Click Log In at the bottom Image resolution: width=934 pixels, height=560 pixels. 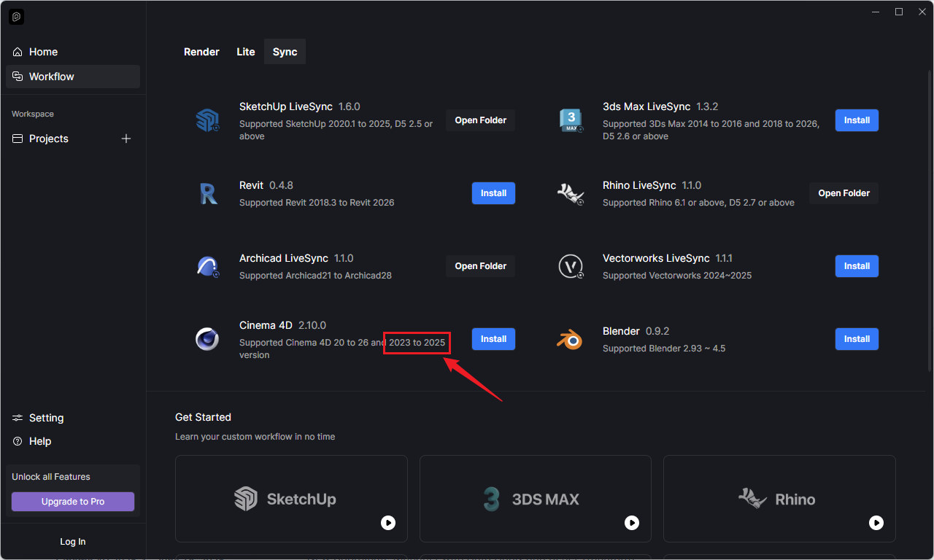(x=73, y=542)
